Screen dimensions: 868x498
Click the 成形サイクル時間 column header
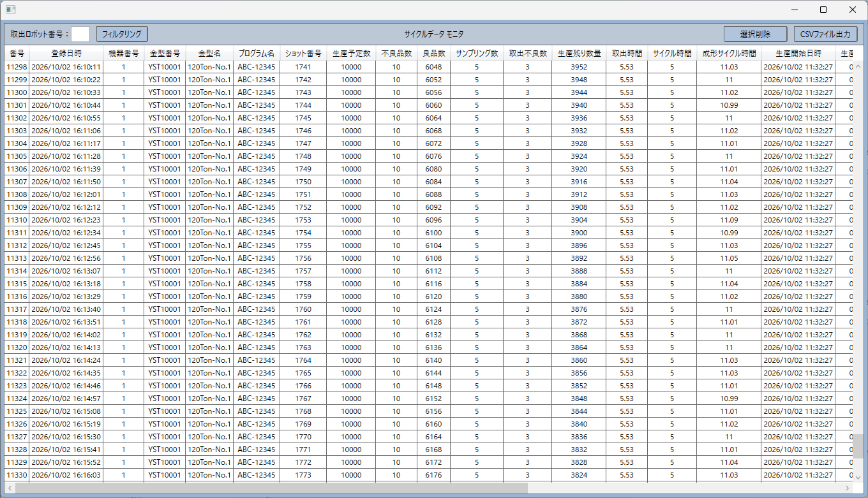(729, 54)
